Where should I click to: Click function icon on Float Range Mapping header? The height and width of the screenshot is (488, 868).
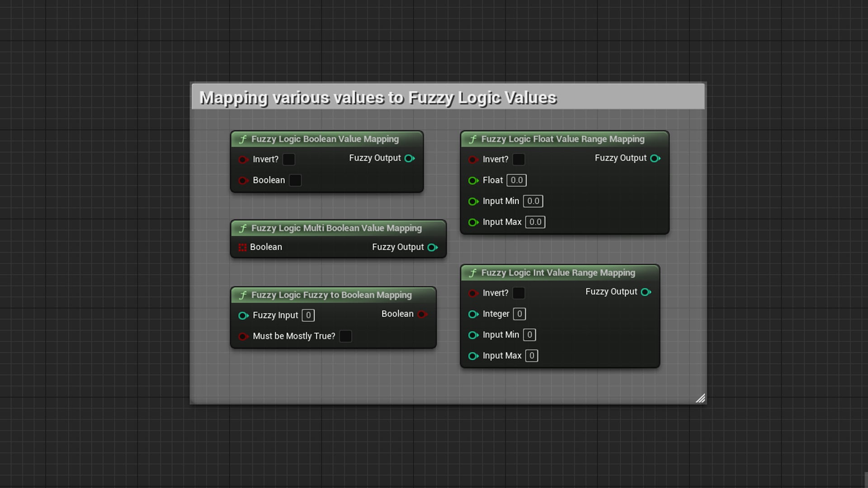[473, 139]
